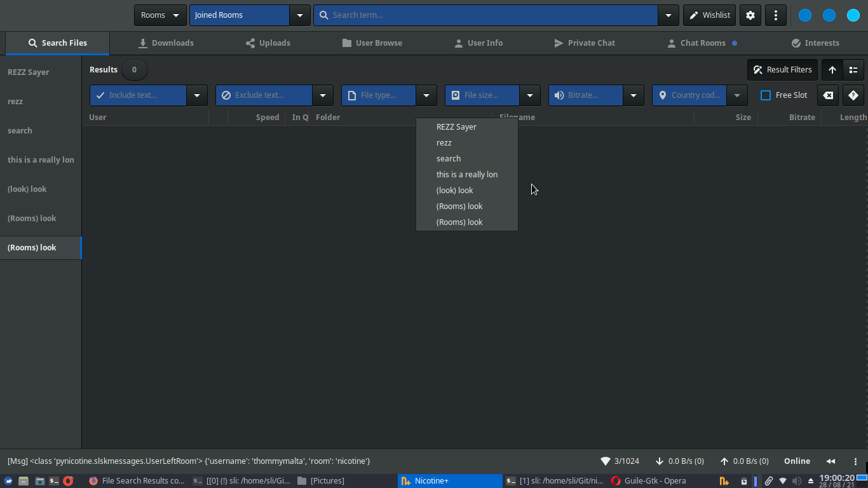
Task: Open the overflow menu beside the gear icon
Action: click(x=776, y=15)
